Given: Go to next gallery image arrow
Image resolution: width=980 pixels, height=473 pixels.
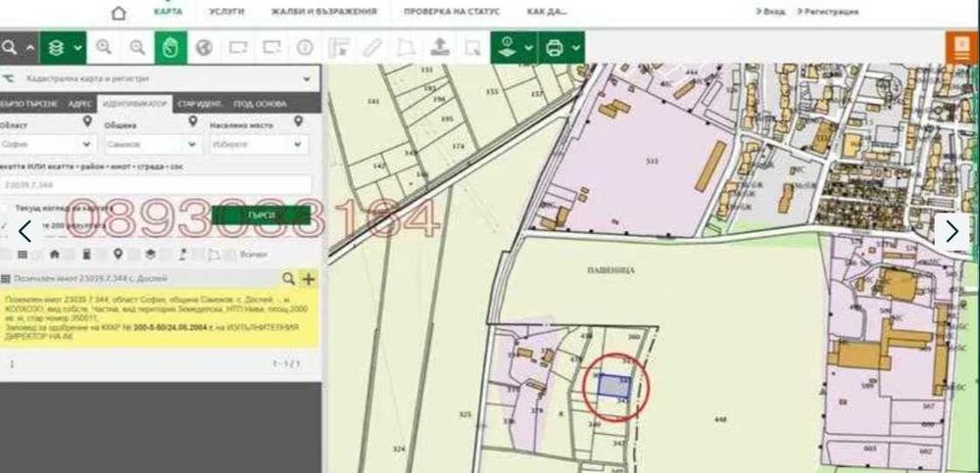Looking at the screenshot, I should pyautogui.click(x=952, y=231).
